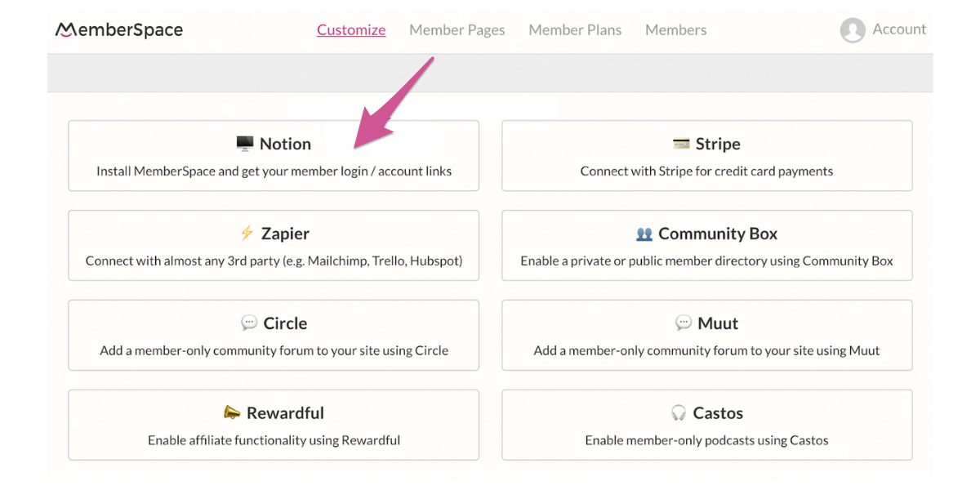This screenshot has width=980, height=490.
Task: Click the Muut speech bubble icon
Action: (684, 323)
